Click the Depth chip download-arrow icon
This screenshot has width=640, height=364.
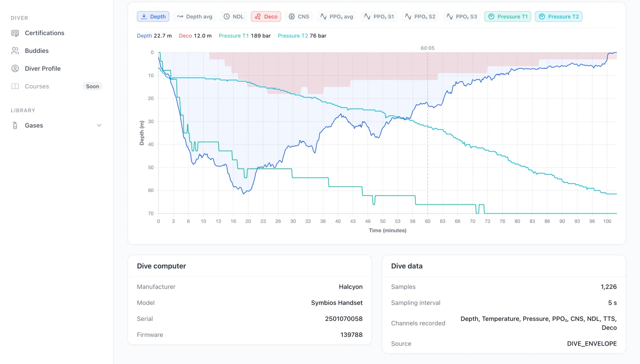144,16
